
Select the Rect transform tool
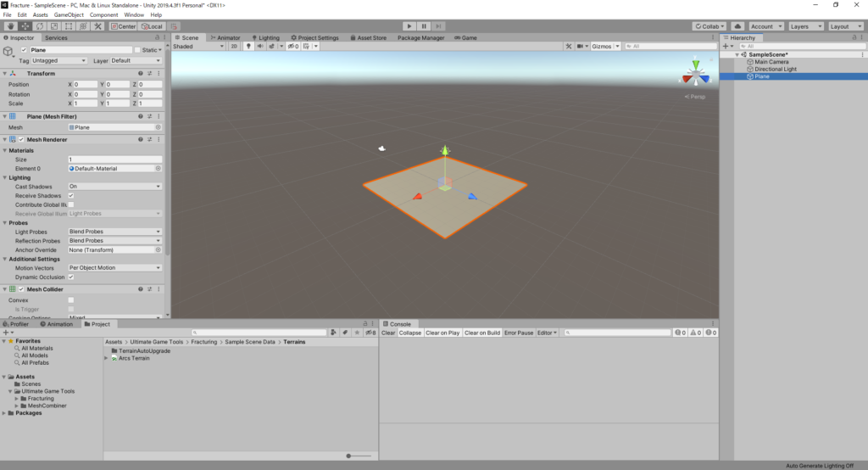click(69, 26)
